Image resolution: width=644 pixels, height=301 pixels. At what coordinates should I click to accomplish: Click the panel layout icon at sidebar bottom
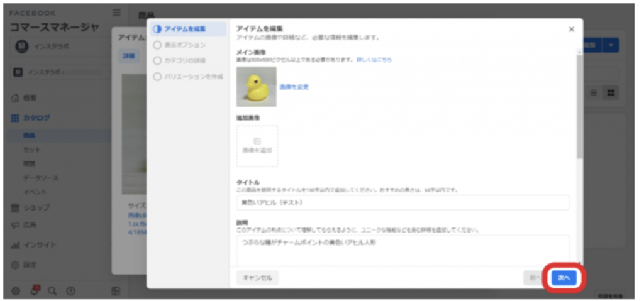pyautogui.click(x=116, y=291)
